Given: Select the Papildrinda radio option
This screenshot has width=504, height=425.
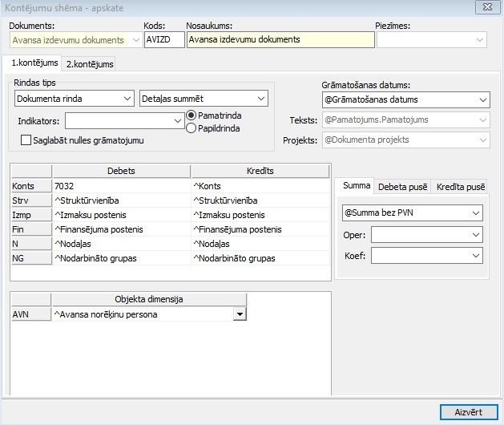Looking at the screenshot, I should [x=192, y=127].
